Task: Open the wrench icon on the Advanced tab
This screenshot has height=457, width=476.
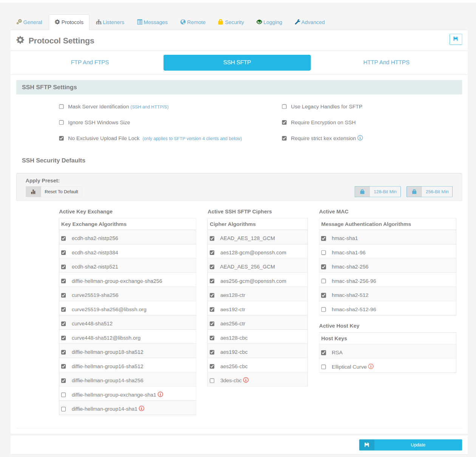Action: [297, 22]
